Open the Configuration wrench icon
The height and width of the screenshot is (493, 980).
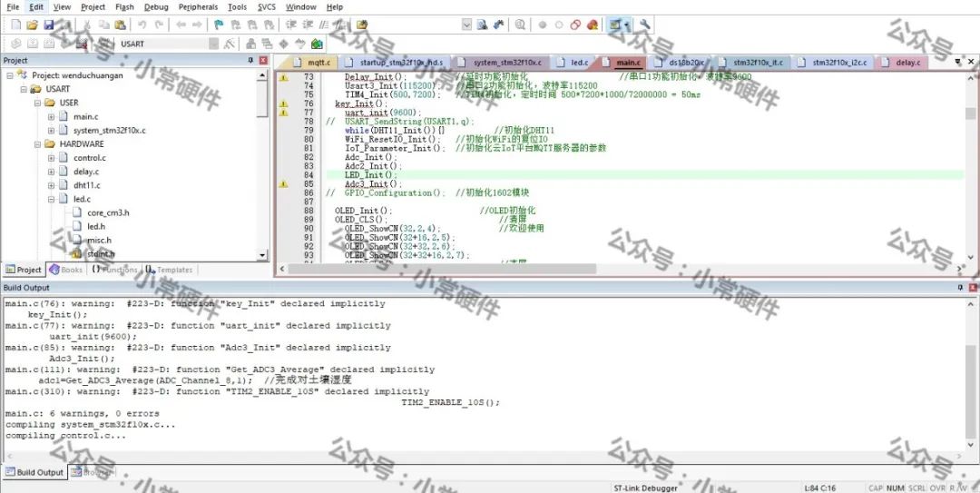click(x=645, y=25)
